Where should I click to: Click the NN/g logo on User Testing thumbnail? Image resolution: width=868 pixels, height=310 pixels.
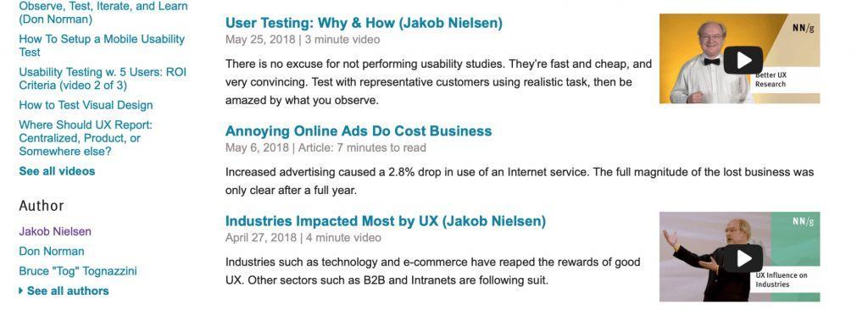[x=803, y=28]
